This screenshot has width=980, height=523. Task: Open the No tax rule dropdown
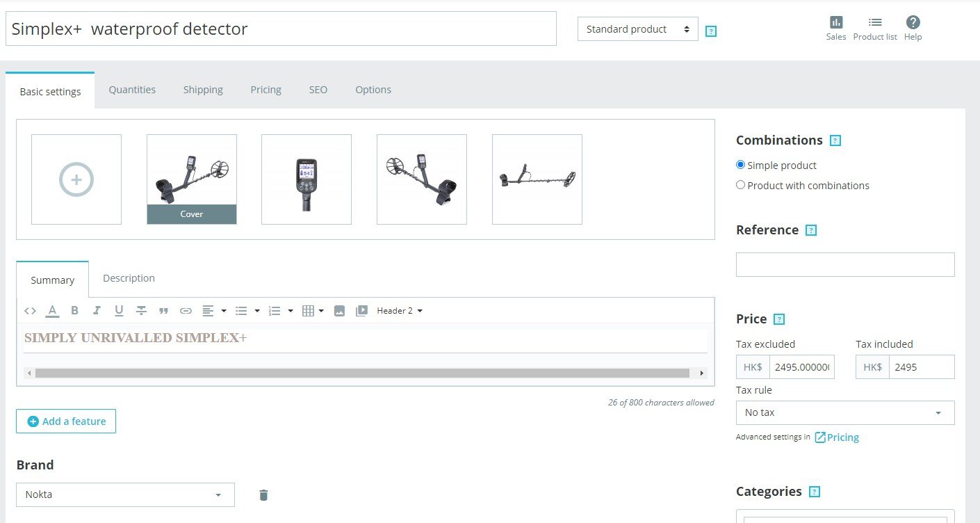[x=845, y=412]
